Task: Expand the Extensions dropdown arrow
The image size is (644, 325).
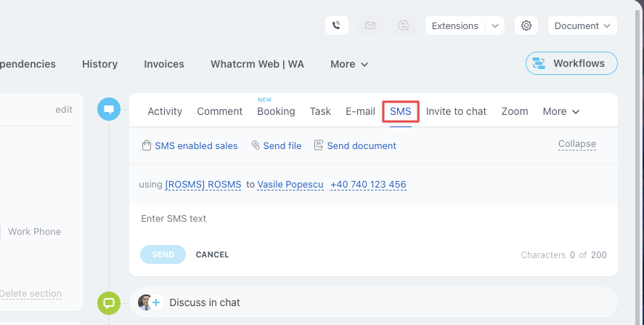Action: [495, 25]
